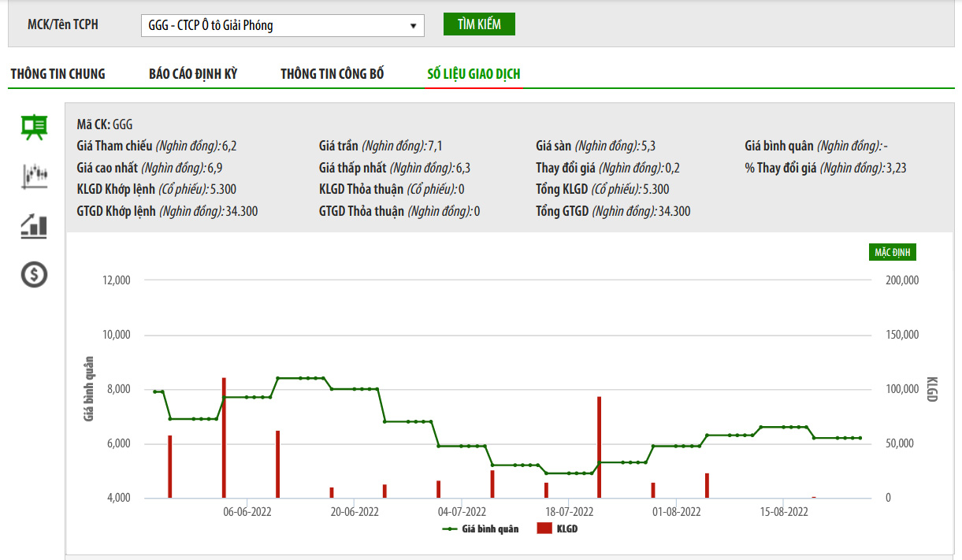Click the bar growth chart icon
Viewport: 962px width, 560px height.
pyautogui.click(x=34, y=227)
